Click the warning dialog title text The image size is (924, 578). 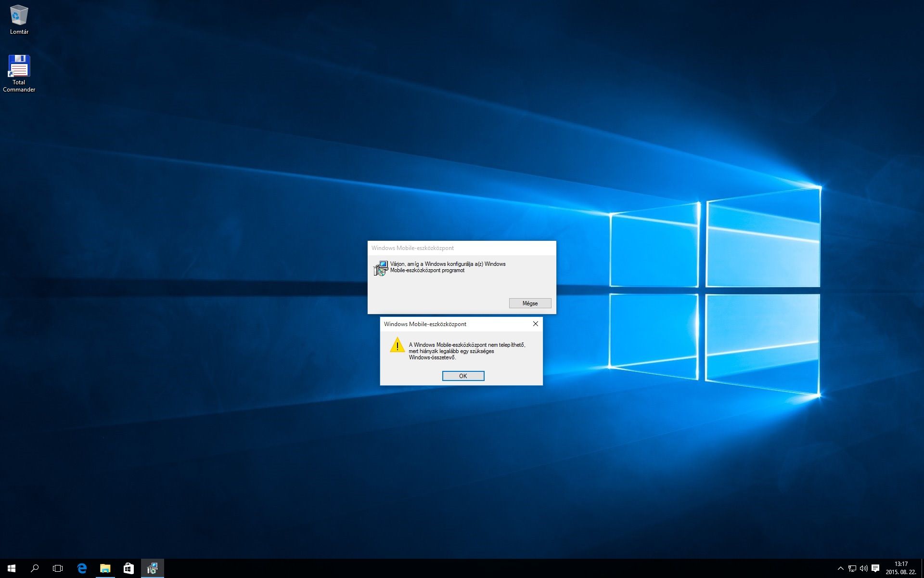425,324
